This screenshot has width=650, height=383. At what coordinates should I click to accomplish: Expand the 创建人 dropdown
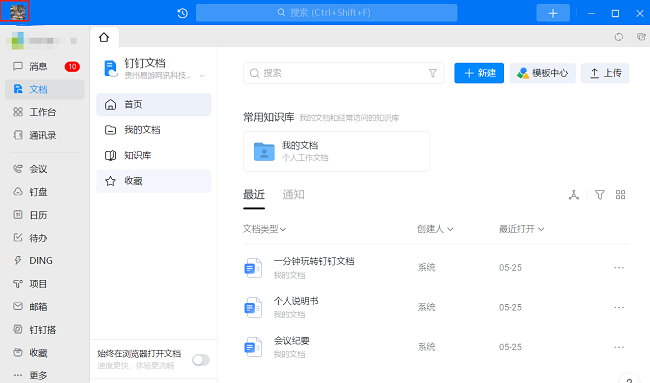pyautogui.click(x=435, y=229)
